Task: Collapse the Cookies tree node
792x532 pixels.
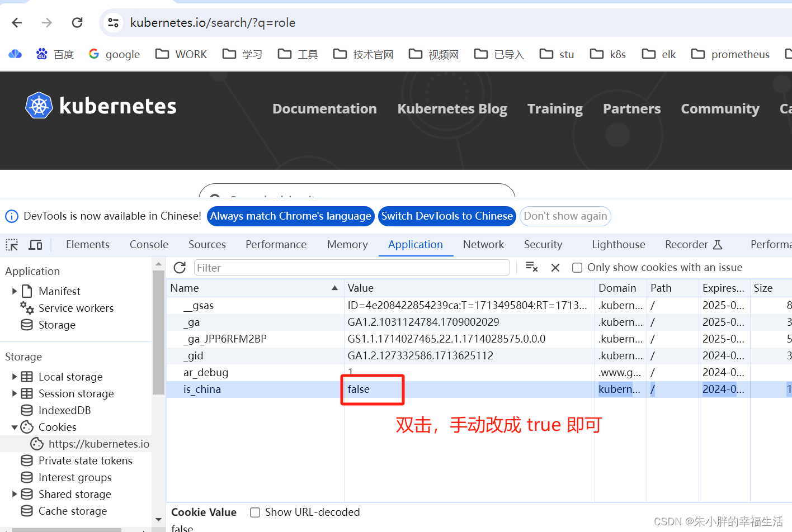Action: coord(15,427)
